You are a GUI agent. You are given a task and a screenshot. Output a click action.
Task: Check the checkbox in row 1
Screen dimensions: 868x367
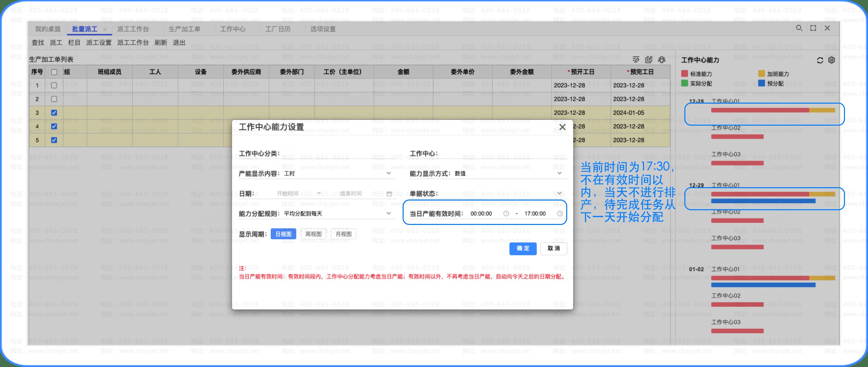click(54, 85)
